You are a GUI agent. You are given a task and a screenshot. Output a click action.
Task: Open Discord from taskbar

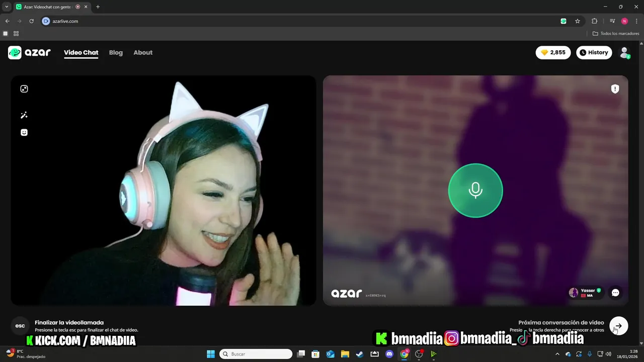click(389, 354)
